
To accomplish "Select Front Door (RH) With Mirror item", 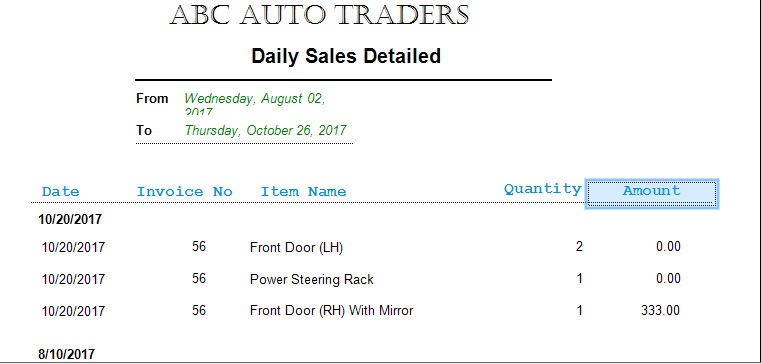I will [331, 311].
